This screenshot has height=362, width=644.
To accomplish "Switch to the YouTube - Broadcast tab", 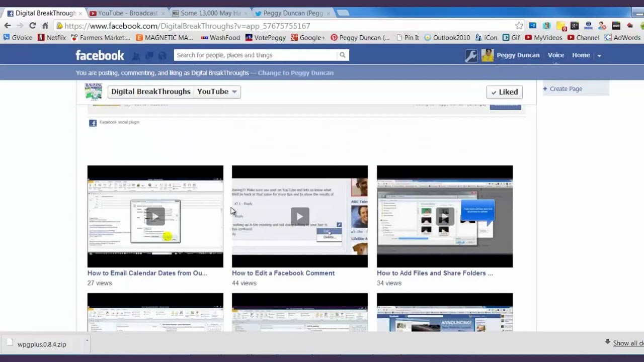I will (x=128, y=13).
